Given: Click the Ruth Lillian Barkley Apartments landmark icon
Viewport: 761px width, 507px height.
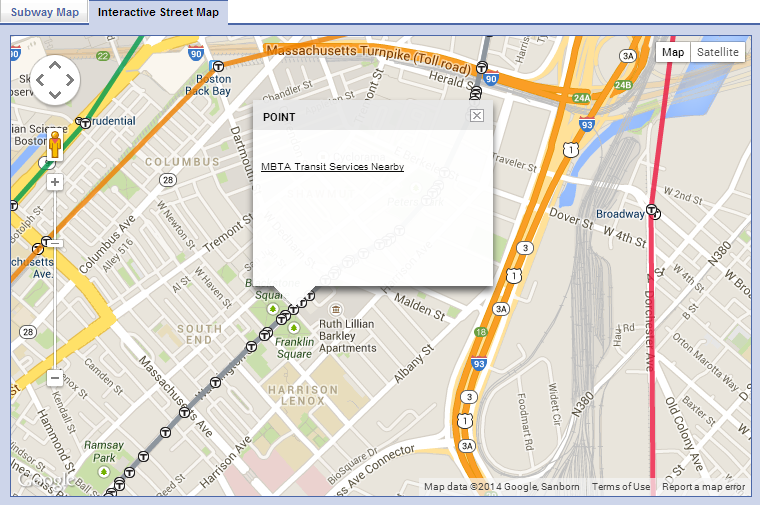Looking at the screenshot, I should coord(335,309).
